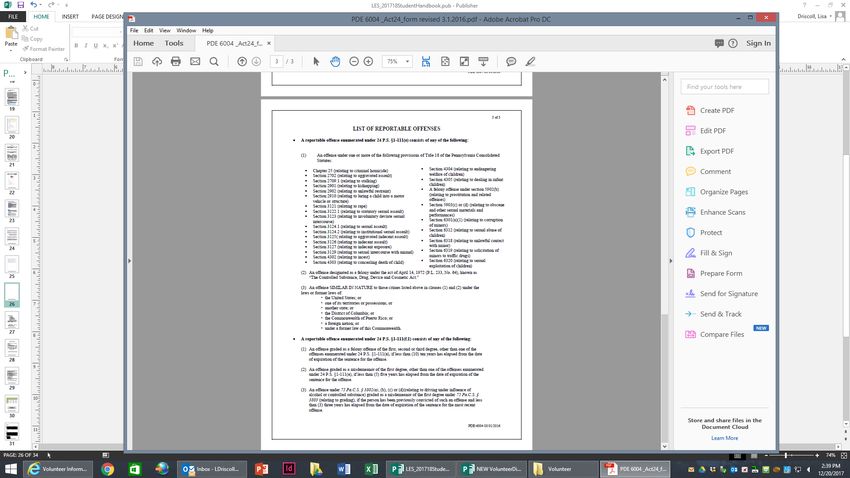Adjust Publisher zoom slider
850x478 pixels.
click(785, 456)
